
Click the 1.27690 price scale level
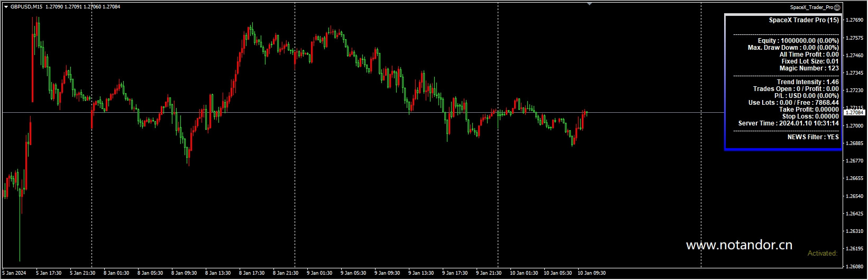pyautogui.click(x=855, y=20)
